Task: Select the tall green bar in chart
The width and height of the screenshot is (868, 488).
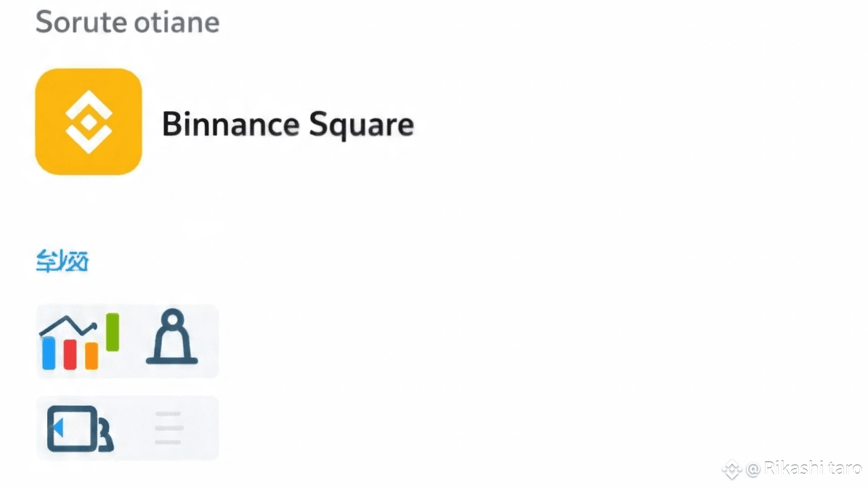Action: click(113, 332)
